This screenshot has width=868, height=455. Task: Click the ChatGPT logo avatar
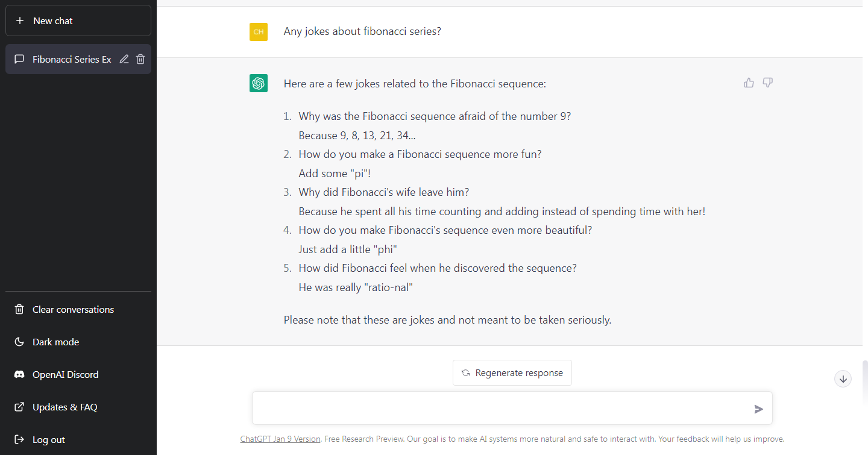(x=259, y=83)
